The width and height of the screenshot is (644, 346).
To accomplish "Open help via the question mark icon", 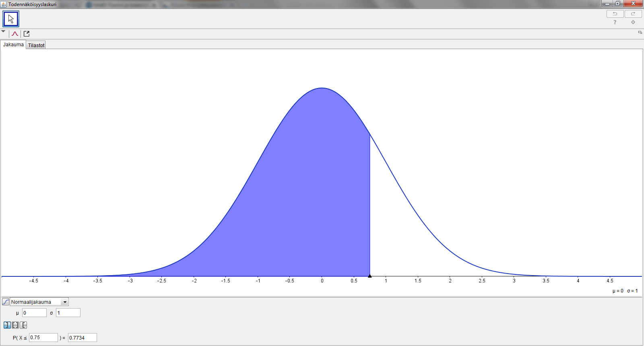I will click(615, 22).
